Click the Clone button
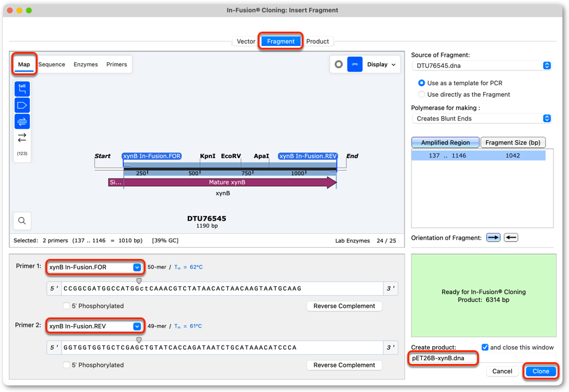The height and width of the screenshot is (392, 569). [541, 371]
